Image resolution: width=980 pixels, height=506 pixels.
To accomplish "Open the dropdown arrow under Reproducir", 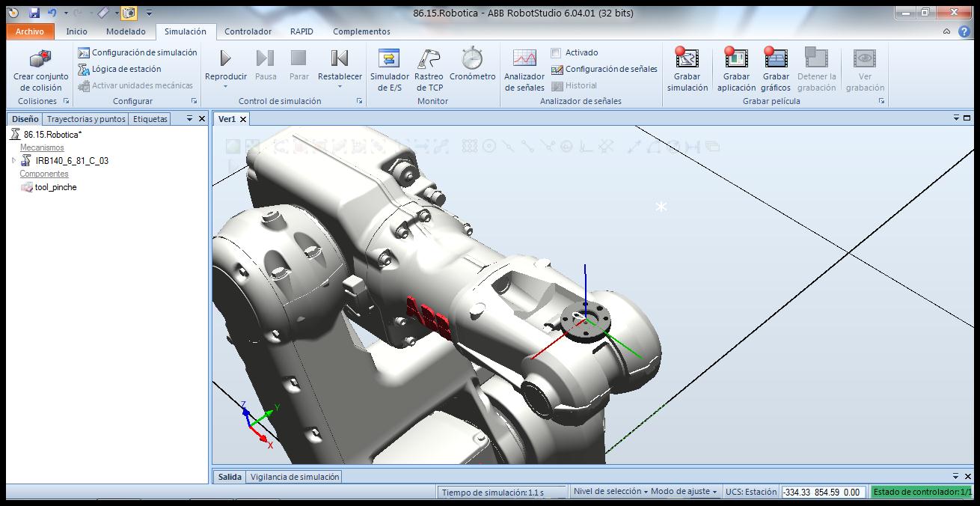I will click(x=225, y=86).
